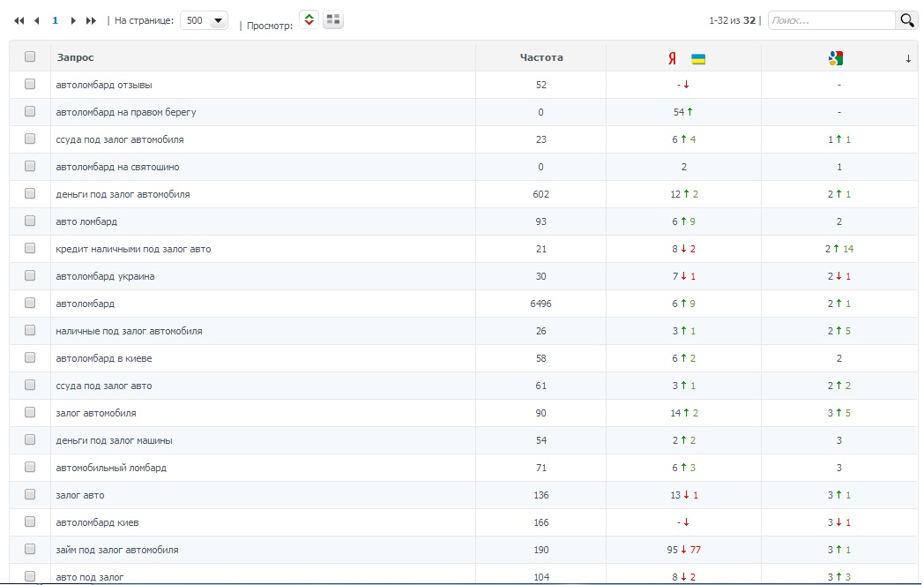Toggle the select-all checkbox in header
The width and height of the screenshot is (924, 585).
click(x=30, y=57)
